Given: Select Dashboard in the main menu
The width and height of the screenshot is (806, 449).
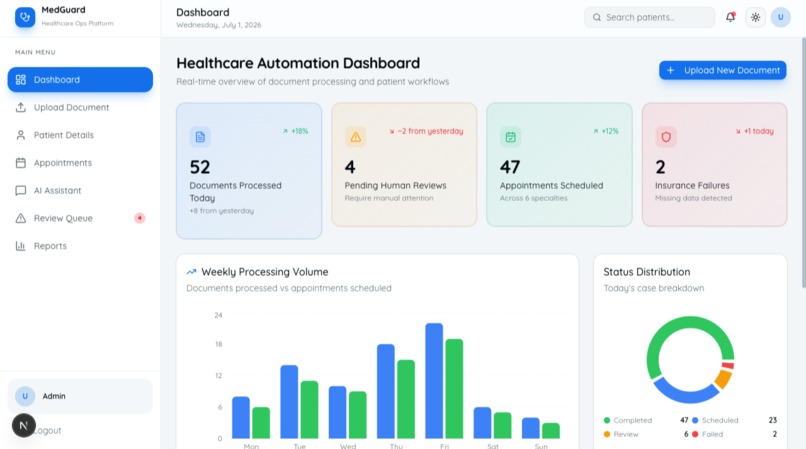Looking at the screenshot, I should [80, 80].
